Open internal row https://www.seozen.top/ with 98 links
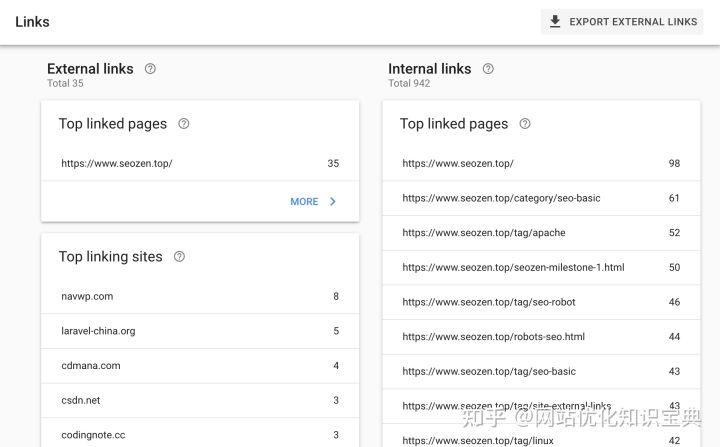The height and width of the screenshot is (447, 720). coord(541,164)
